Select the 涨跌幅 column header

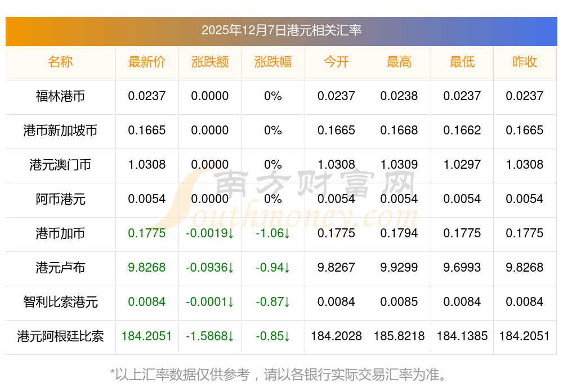pos(273,62)
